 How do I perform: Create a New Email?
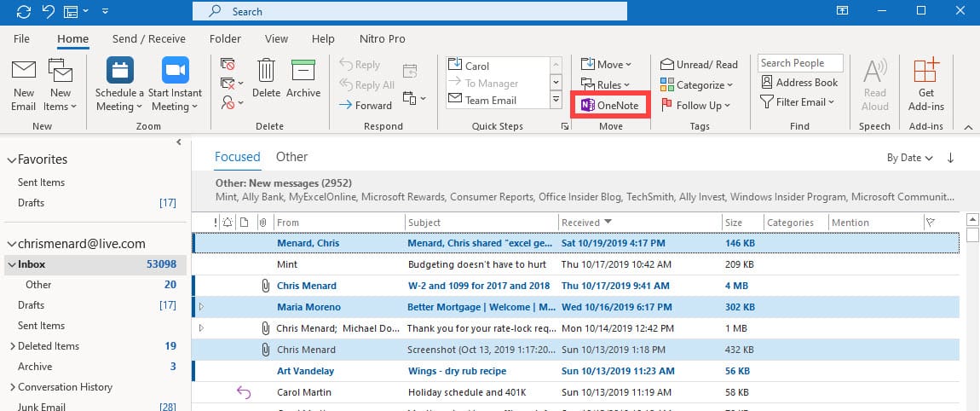pyautogui.click(x=23, y=85)
